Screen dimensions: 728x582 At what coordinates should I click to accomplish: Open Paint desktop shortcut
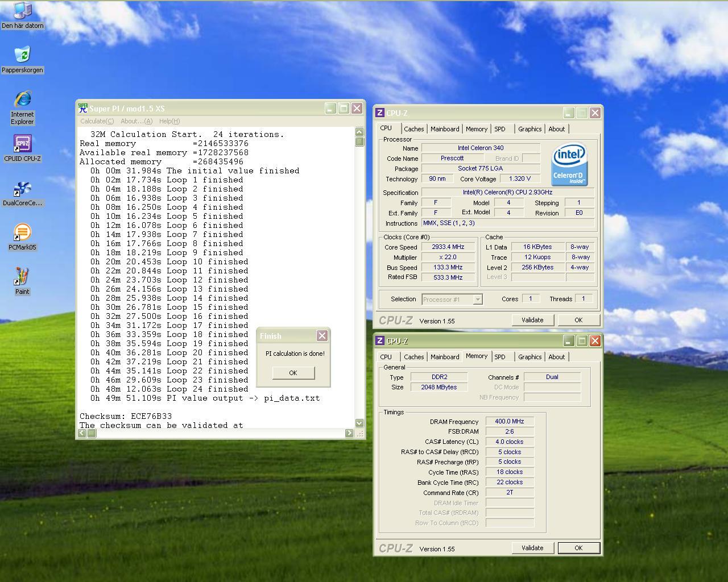tap(22, 281)
